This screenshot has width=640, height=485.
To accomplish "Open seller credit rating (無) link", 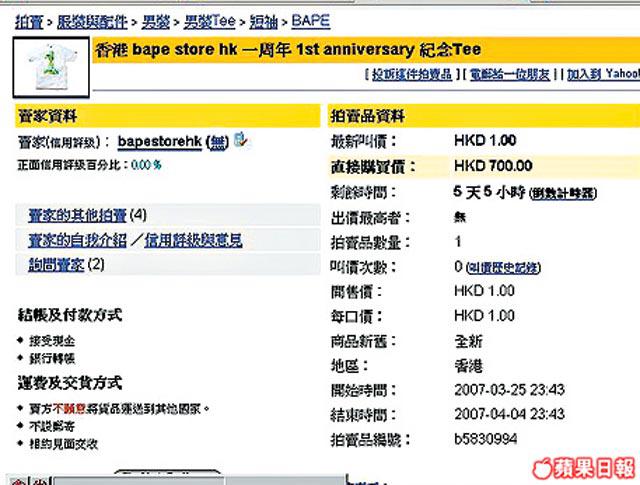I will [218, 142].
